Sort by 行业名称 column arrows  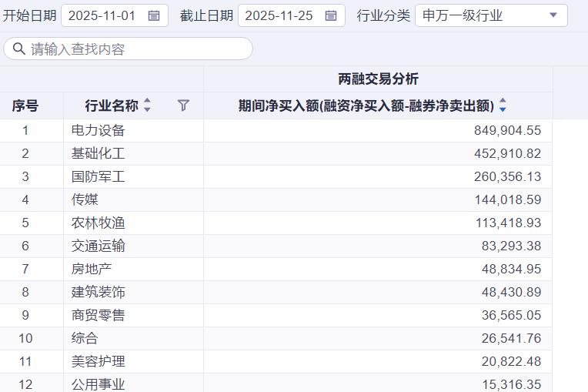147,105
